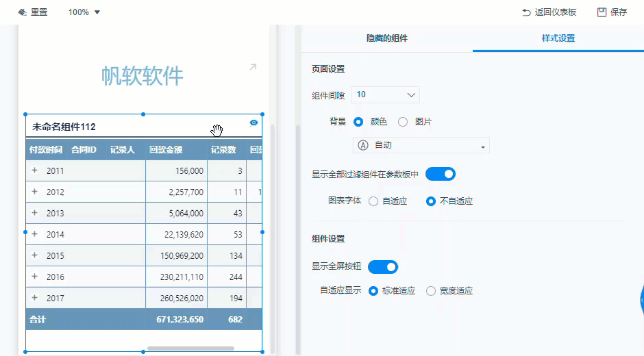Click the 回款金额 column header

[x=166, y=150]
